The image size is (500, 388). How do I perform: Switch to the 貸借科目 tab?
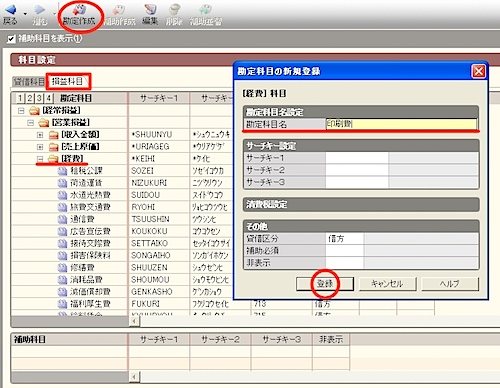(x=29, y=82)
